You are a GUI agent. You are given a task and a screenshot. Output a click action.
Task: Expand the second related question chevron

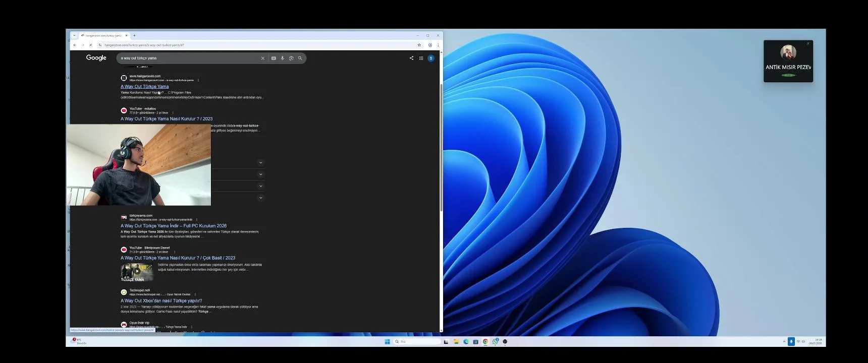pos(260,174)
